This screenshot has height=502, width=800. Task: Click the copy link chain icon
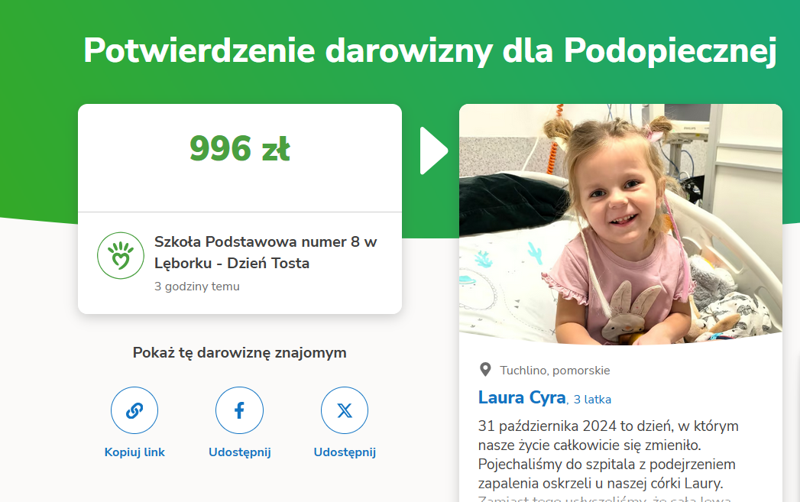coord(134,410)
